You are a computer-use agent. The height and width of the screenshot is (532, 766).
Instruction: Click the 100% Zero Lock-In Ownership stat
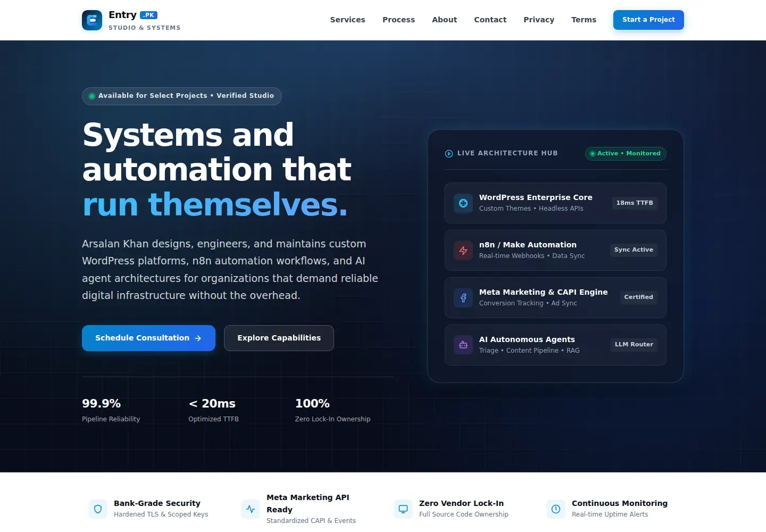[332, 410]
